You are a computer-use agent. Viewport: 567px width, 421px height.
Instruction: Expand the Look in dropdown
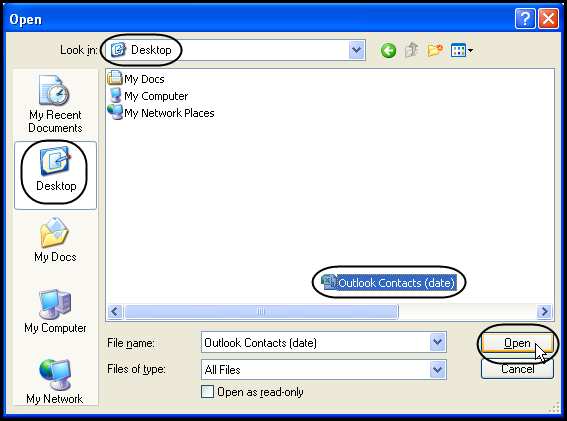pos(357,50)
